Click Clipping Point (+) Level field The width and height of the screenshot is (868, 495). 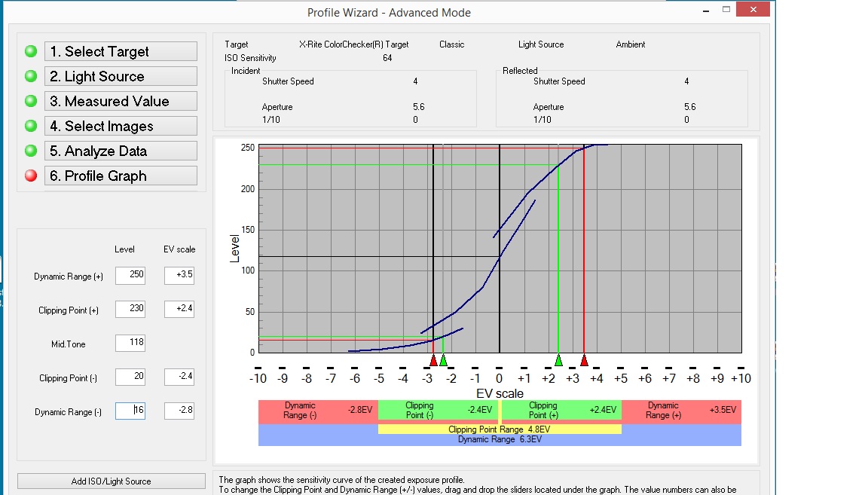[130, 309]
